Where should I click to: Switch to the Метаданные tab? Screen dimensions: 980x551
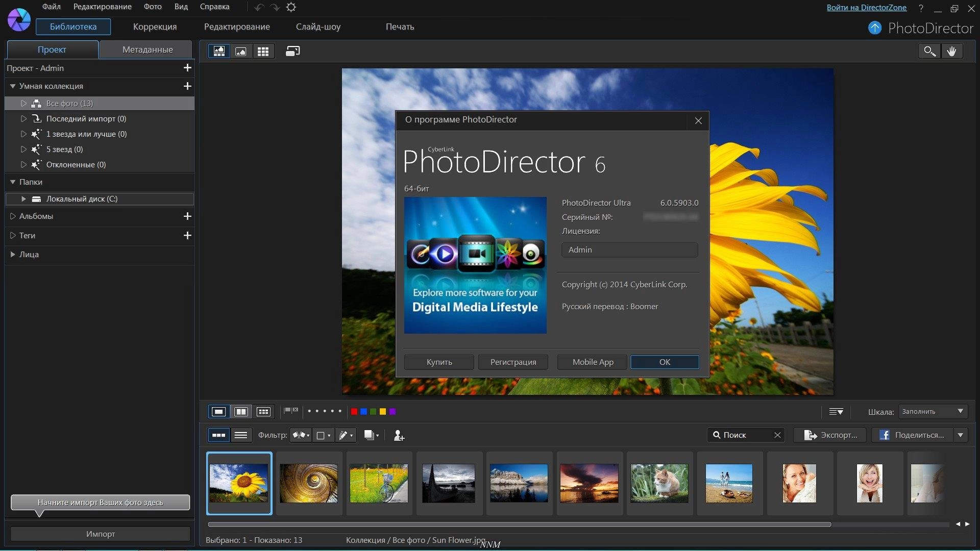(147, 49)
